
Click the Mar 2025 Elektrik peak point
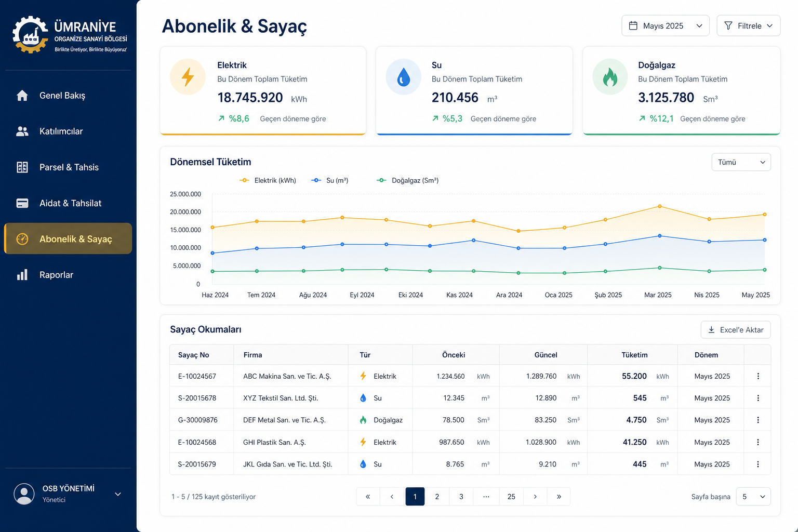660,206
